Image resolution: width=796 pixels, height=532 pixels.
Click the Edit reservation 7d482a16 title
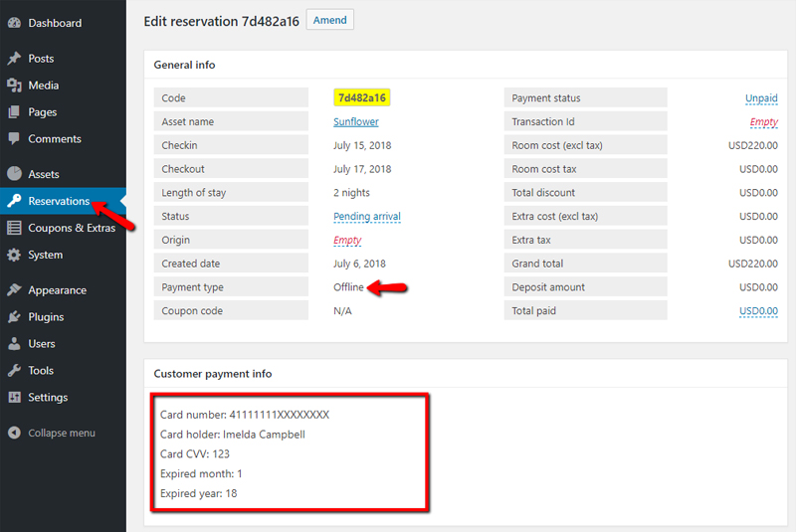tap(221, 21)
